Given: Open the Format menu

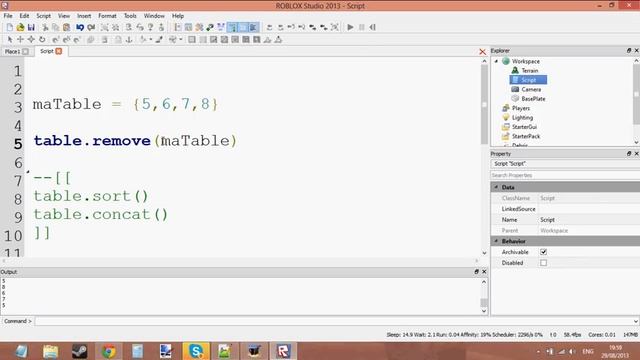Looking at the screenshot, I should pos(107,16).
